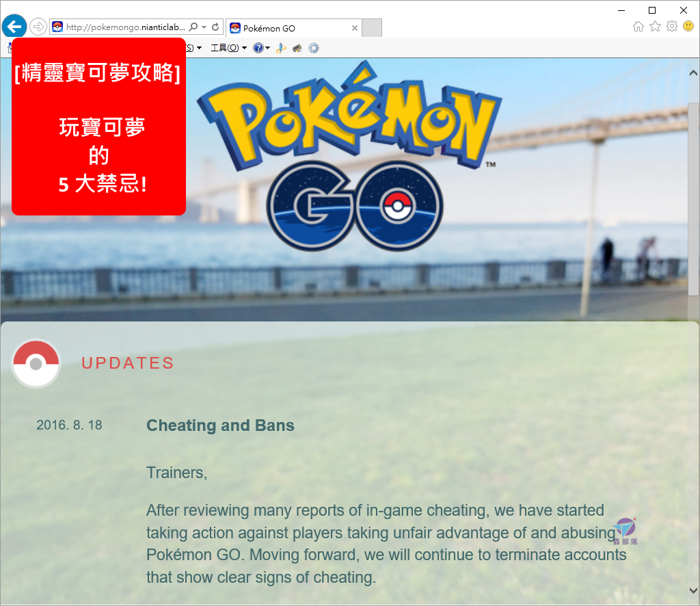Click the pen-and-ribbon toolbar icon
The image size is (700, 606).
click(x=281, y=48)
